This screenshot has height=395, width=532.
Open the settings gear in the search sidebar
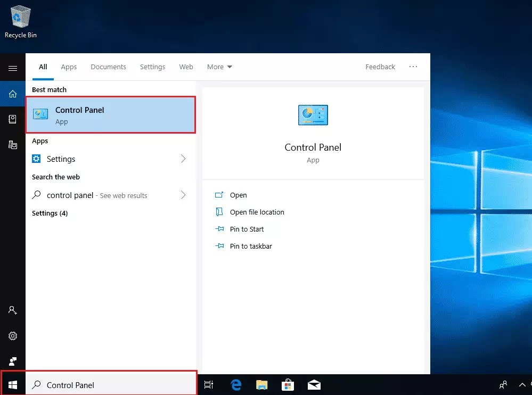pos(12,336)
